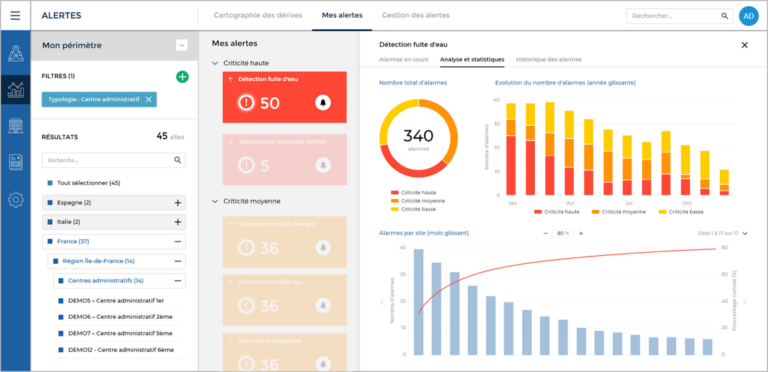
Task: Toggle DEMO5 Centre administratif 1er checkbox
Action: pyautogui.click(x=61, y=301)
